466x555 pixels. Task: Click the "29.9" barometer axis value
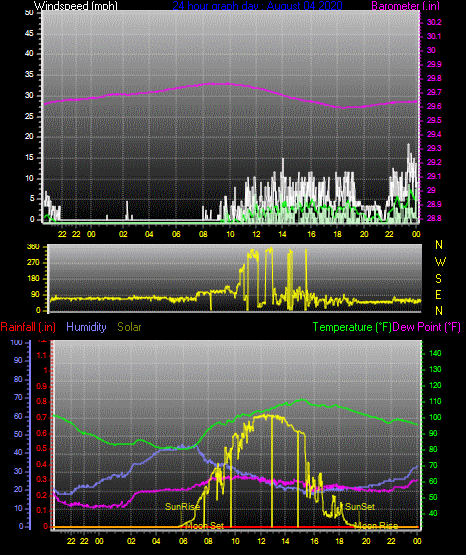click(434, 64)
